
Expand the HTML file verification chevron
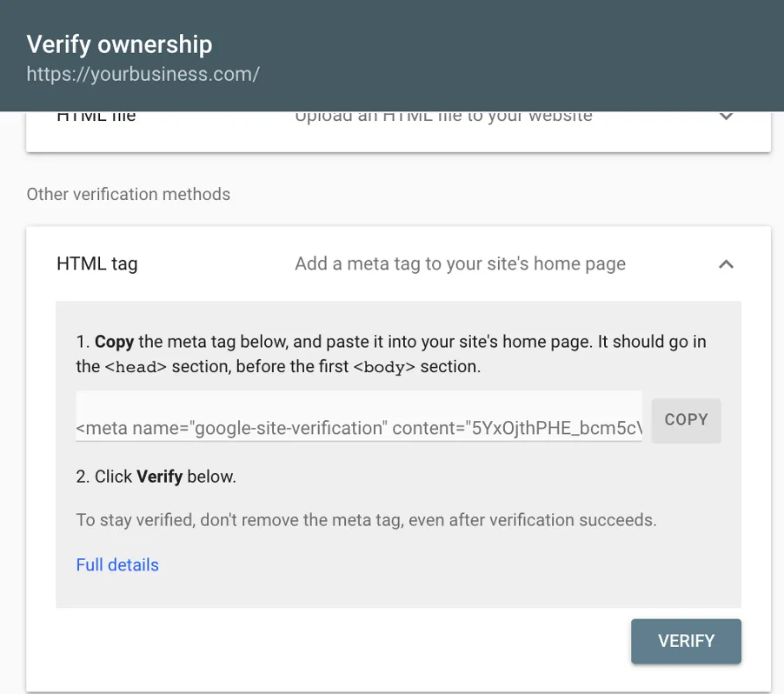(x=727, y=117)
